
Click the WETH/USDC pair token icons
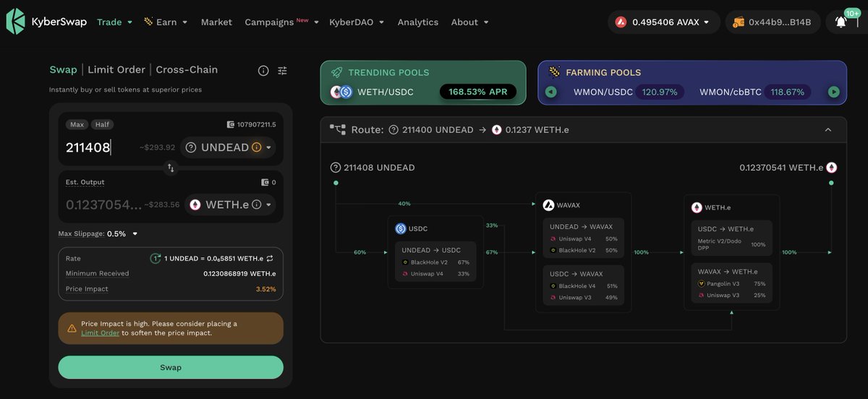pos(341,92)
